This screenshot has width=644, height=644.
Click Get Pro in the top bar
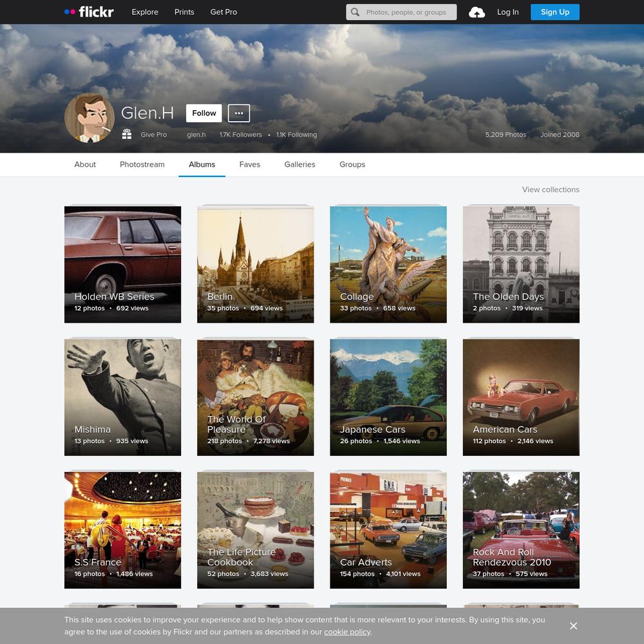click(x=223, y=12)
